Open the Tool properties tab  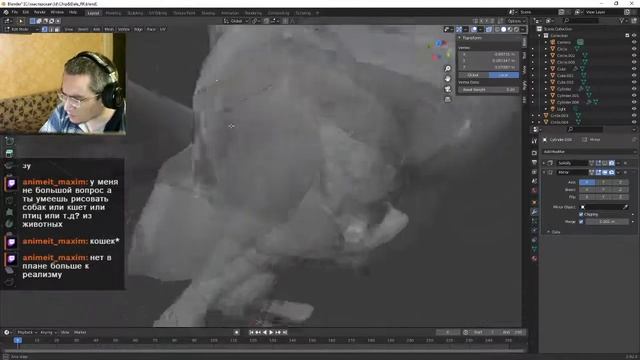point(534,141)
